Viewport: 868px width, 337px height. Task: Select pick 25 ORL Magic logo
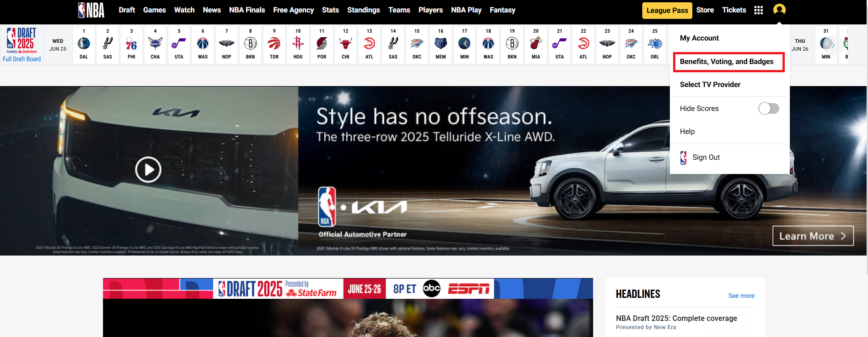pos(655,43)
